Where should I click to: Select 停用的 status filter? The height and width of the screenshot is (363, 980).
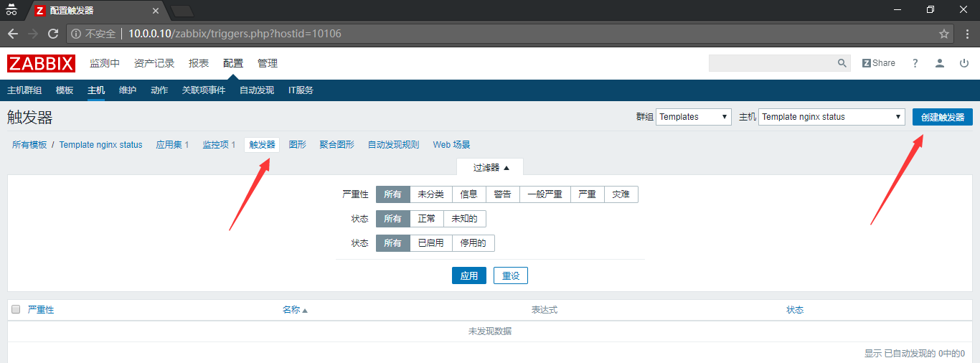473,243
